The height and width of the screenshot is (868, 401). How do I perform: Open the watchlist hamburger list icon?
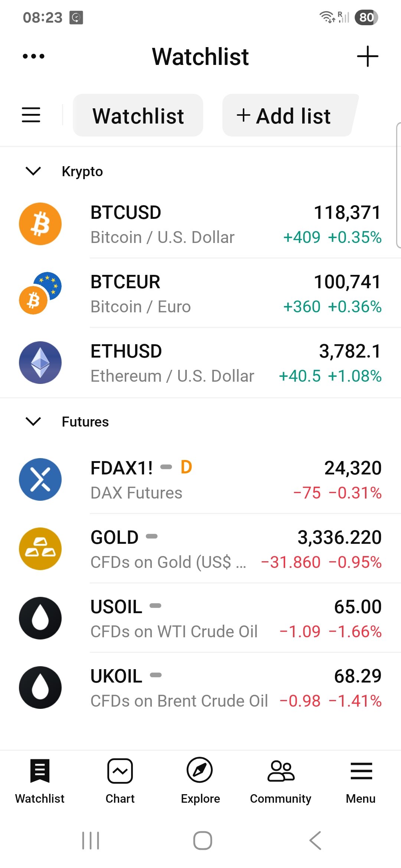[x=31, y=115]
